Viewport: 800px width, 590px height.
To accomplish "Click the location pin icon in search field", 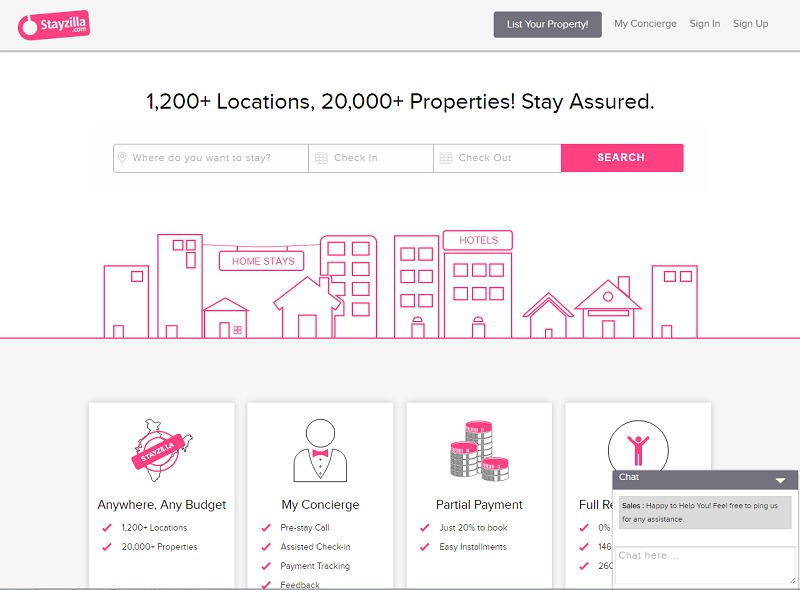I will coord(122,158).
